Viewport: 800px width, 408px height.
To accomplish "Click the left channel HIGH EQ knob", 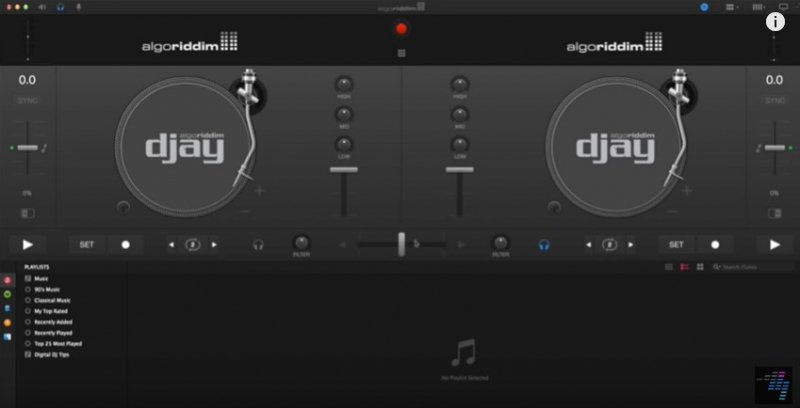I will pyautogui.click(x=344, y=84).
